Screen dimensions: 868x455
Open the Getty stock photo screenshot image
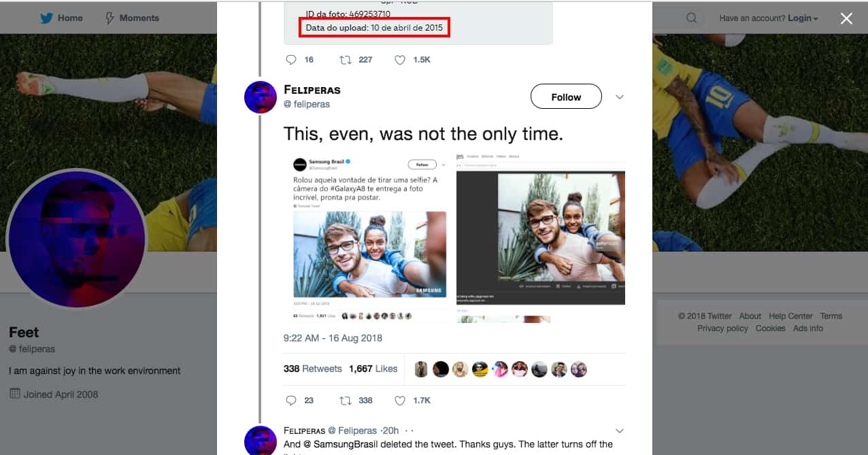click(540, 231)
